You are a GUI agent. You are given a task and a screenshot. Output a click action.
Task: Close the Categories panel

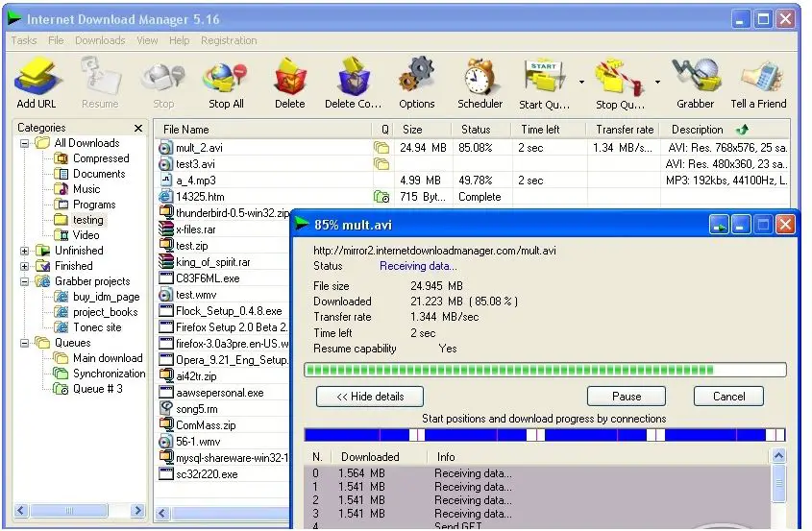coord(137,128)
